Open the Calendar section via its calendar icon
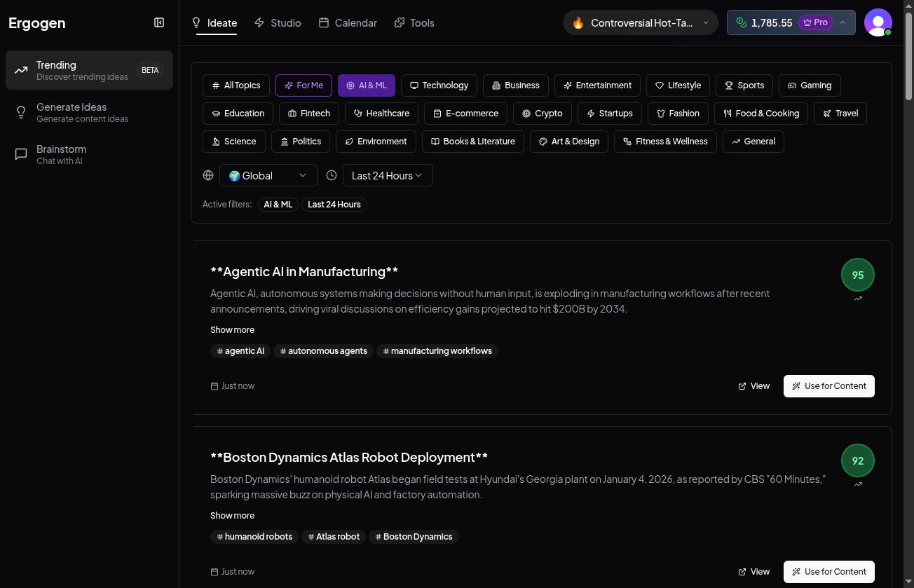 [x=323, y=22]
